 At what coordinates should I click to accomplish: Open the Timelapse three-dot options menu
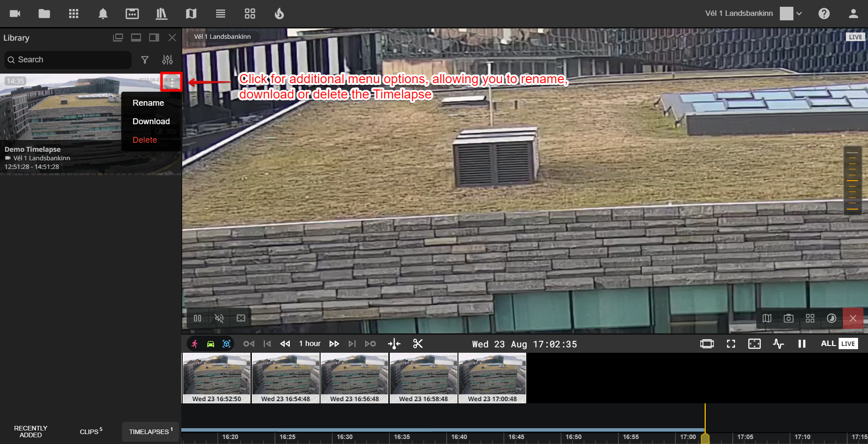[x=172, y=82]
